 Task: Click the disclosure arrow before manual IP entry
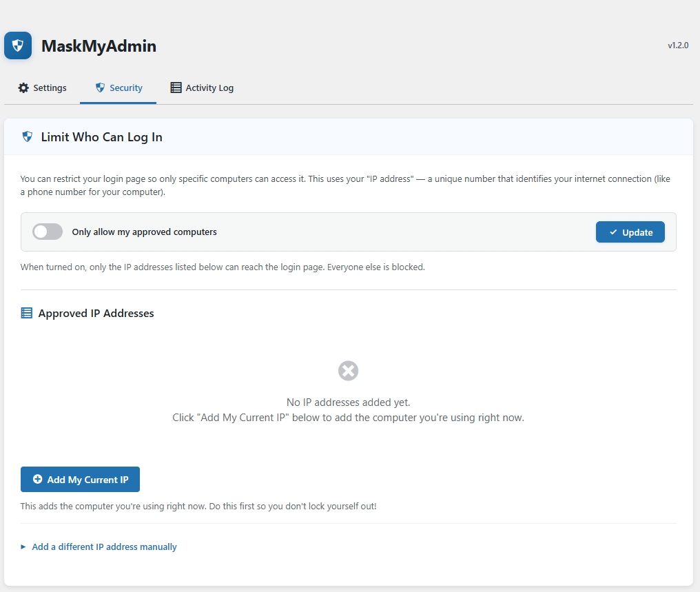(24, 547)
